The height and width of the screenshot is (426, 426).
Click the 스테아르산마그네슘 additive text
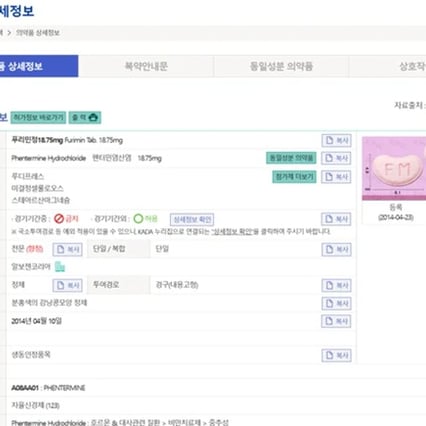(x=41, y=200)
